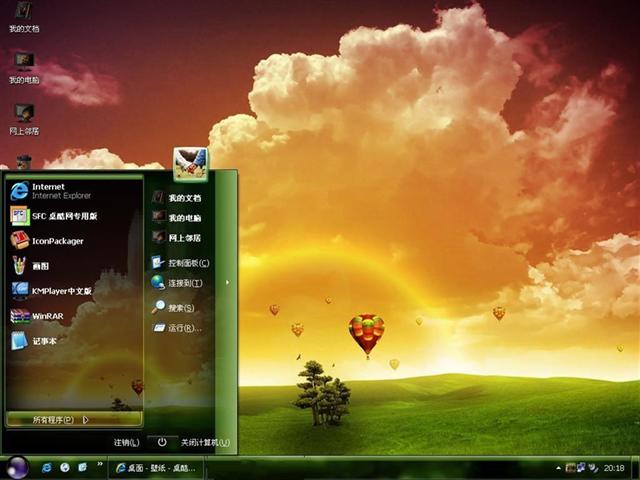The image size is (640, 480).
Task: Click the third tray icon by the clock
Action: pyautogui.click(x=593, y=468)
